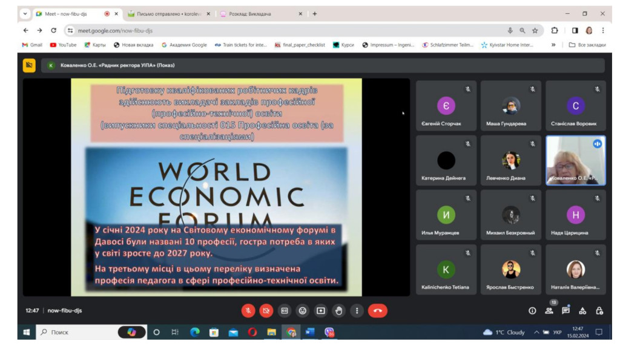Select Kalinichenko Tetiana participant tile
Screen dimensions: 620x364
[446, 270]
